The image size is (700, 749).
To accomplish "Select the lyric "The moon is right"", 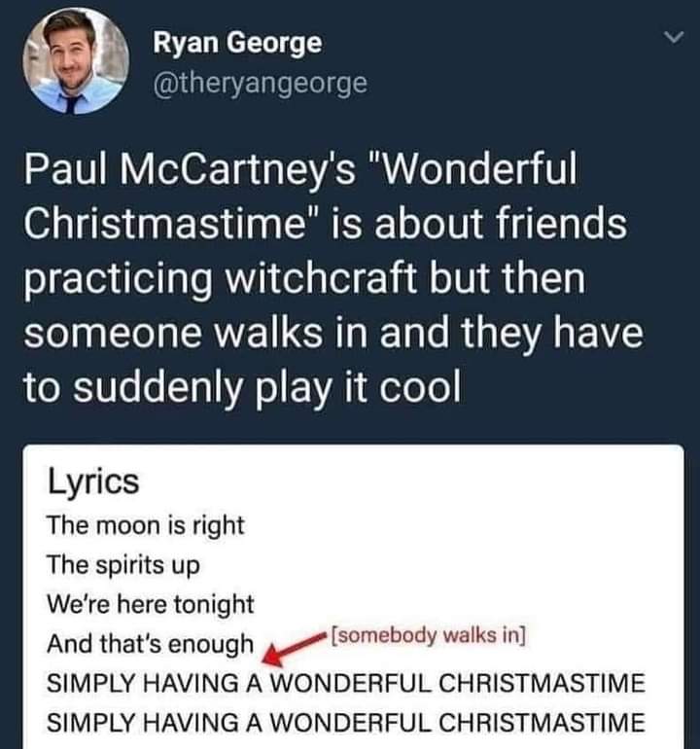I will click(146, 526).
